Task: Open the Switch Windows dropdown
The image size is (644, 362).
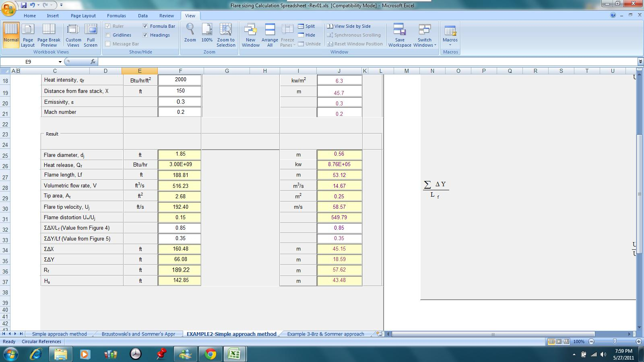Action: [x=425, y=35]
